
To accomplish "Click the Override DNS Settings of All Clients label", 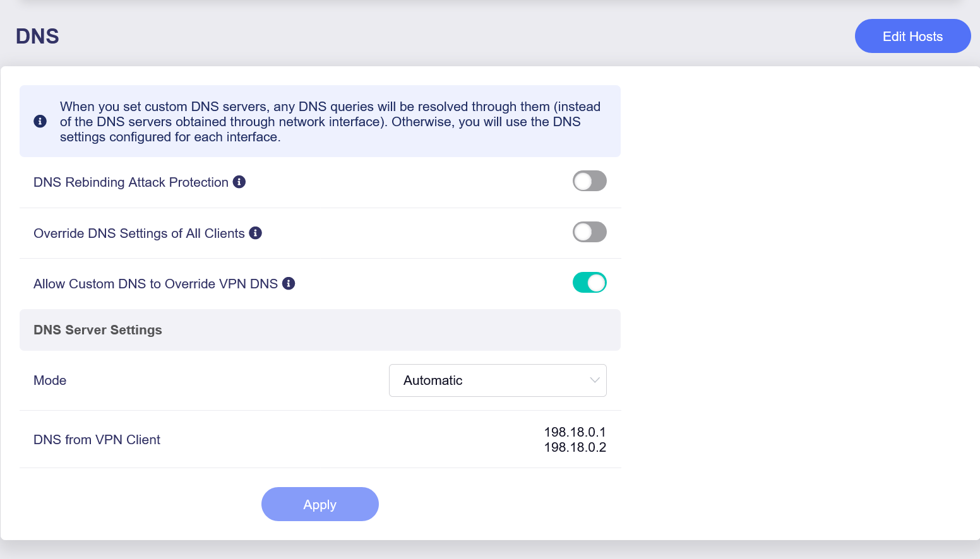I will pos(139,233).
